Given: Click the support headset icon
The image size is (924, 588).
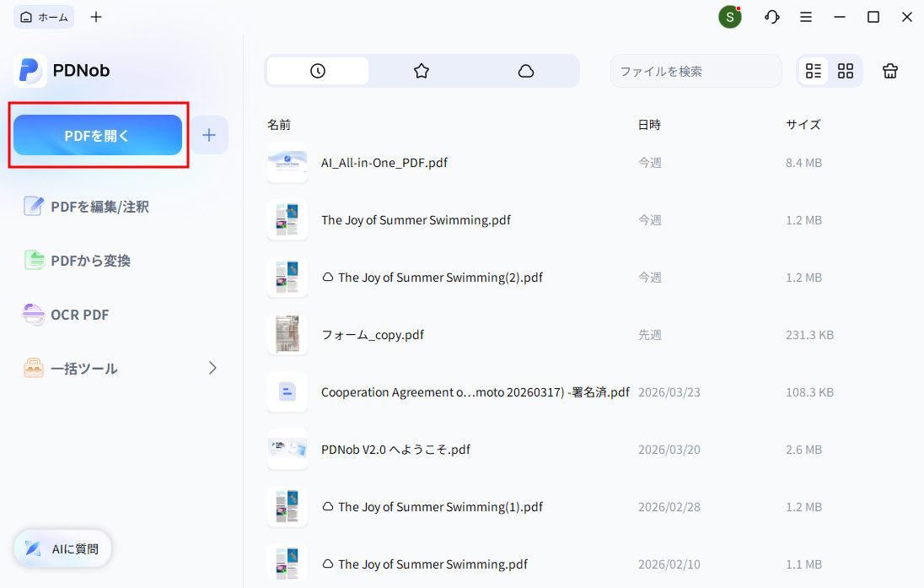Looking at the screenshot, I should click(771, 16).
